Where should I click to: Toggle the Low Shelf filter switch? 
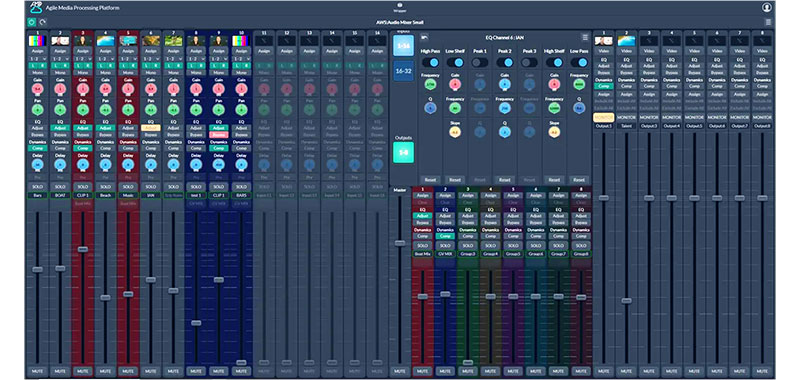pyautogui.click(x=455, y=62)
